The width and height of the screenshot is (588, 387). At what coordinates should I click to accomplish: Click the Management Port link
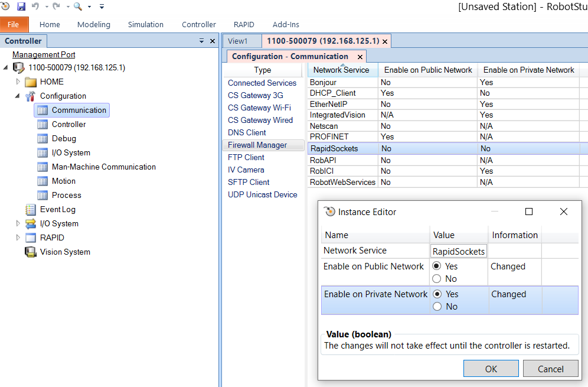[44, 54]
